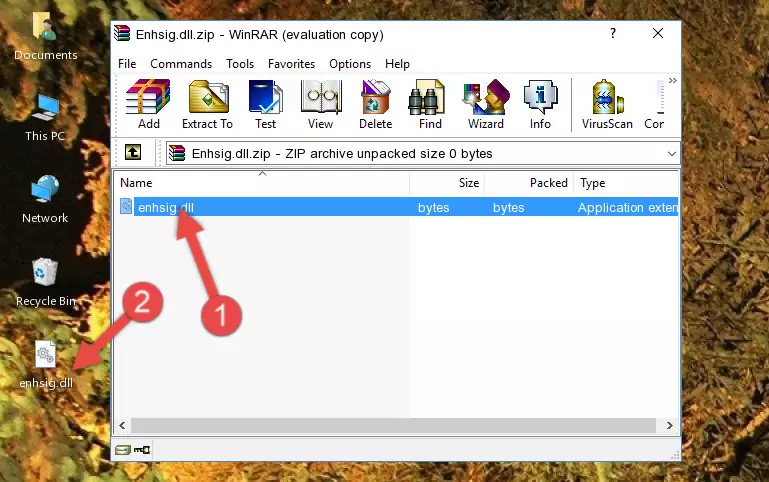
Task: Click the archive icon in the address bar
Action: tap(178, 153)
